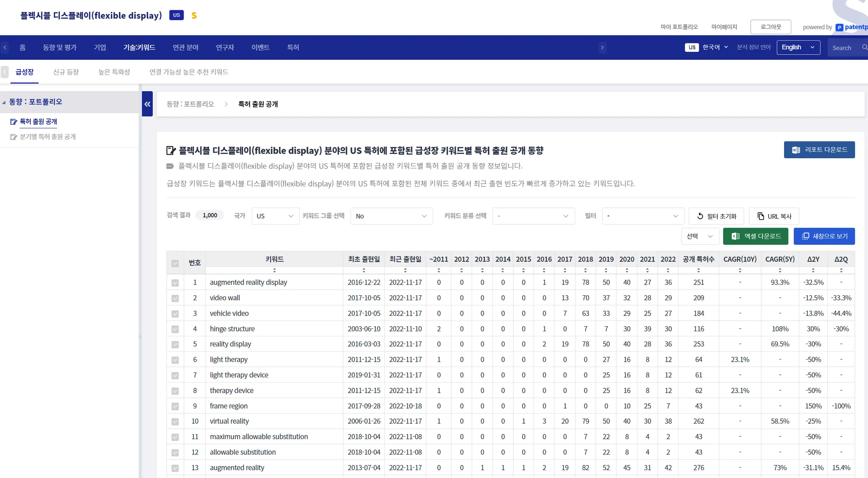Click 리포트 다운로드 button

point(819,150)
